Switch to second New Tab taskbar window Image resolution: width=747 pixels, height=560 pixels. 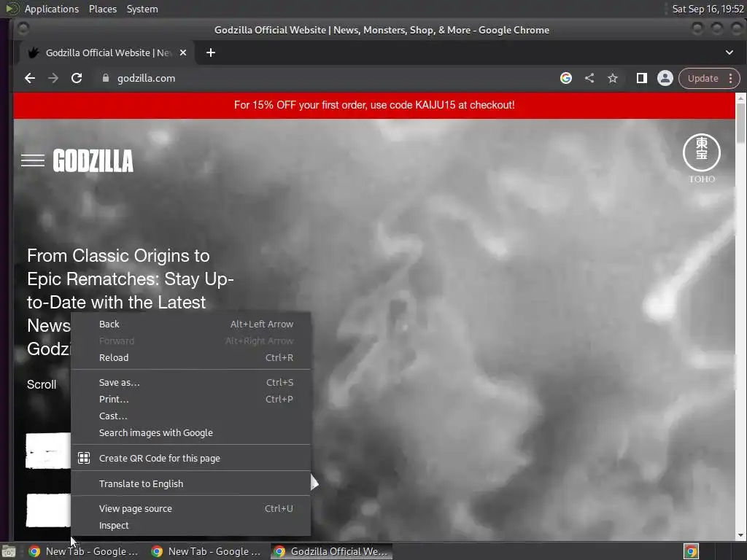[x=206, y=551]
